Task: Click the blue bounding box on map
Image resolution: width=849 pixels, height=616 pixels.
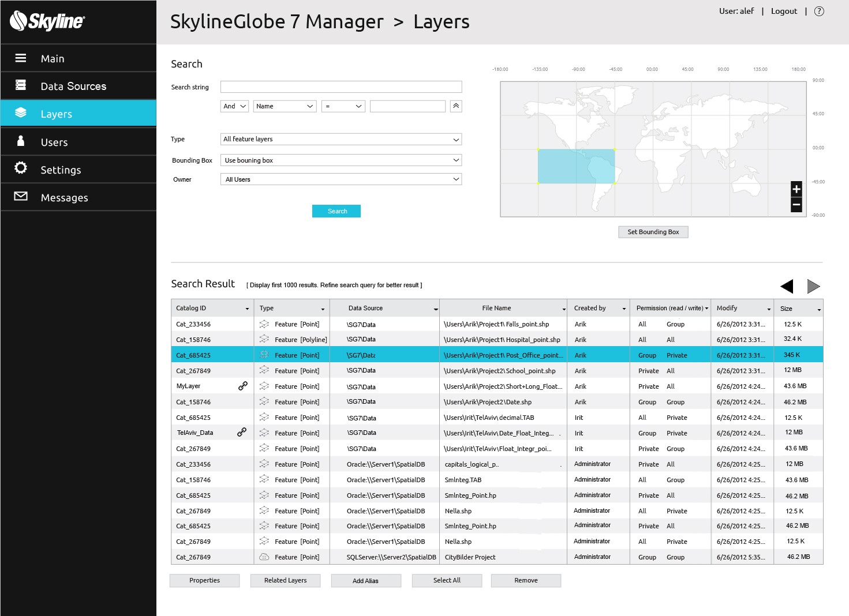Action: click(x=576, y=167)
